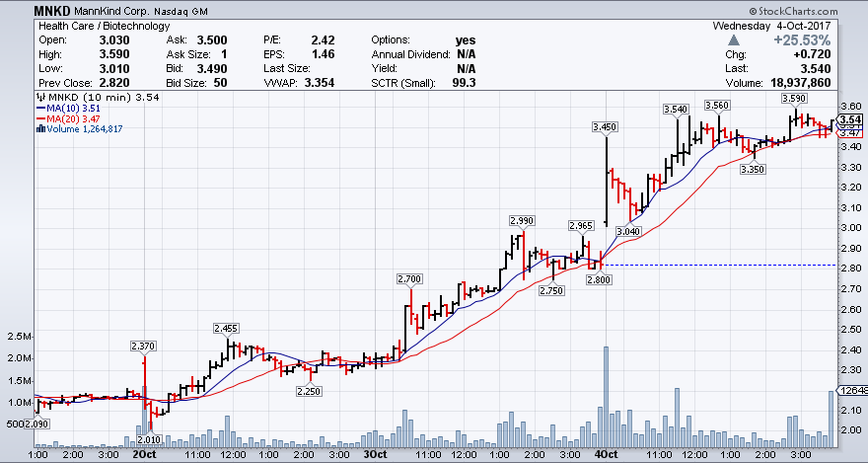The image size is (868, 463).
Task: Click the 3.590 high price callout
Action: 793,99
